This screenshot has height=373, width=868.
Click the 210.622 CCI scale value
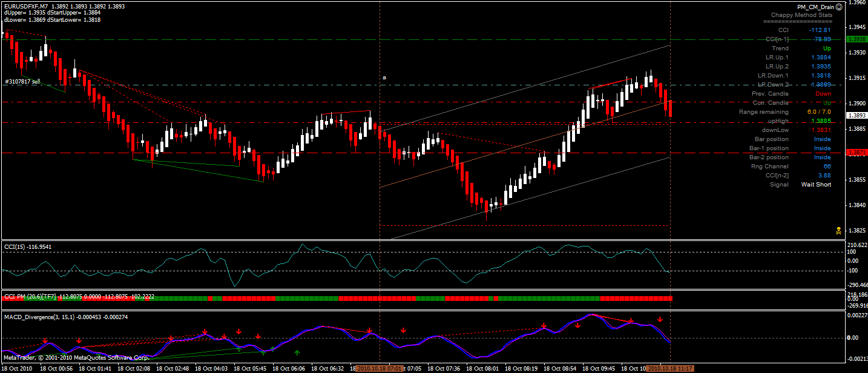[x=857, y=245]
